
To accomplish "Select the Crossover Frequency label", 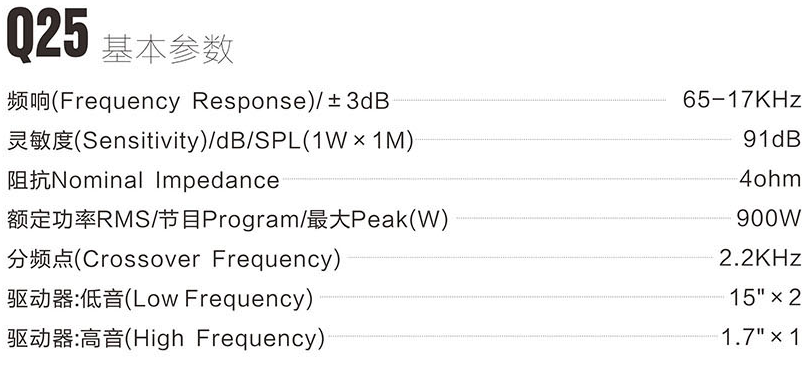I will (174, 259).
